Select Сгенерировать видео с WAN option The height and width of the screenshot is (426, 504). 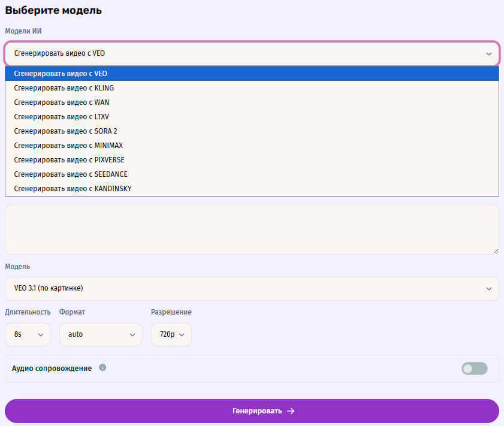coord(62,102)
